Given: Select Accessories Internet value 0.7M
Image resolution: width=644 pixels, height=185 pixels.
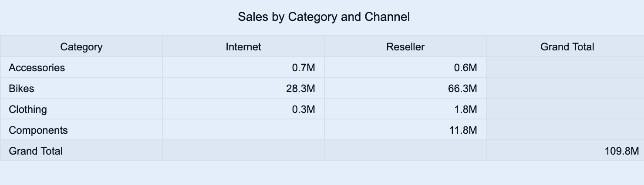Looking at the screenshot, I should [303, 68].
